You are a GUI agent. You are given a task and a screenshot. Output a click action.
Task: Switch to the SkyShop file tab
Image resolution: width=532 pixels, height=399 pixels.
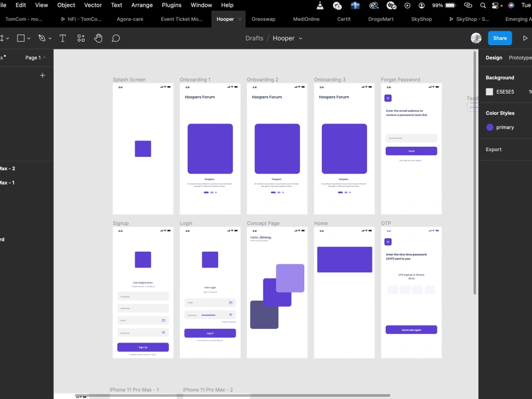coord(421,19)
